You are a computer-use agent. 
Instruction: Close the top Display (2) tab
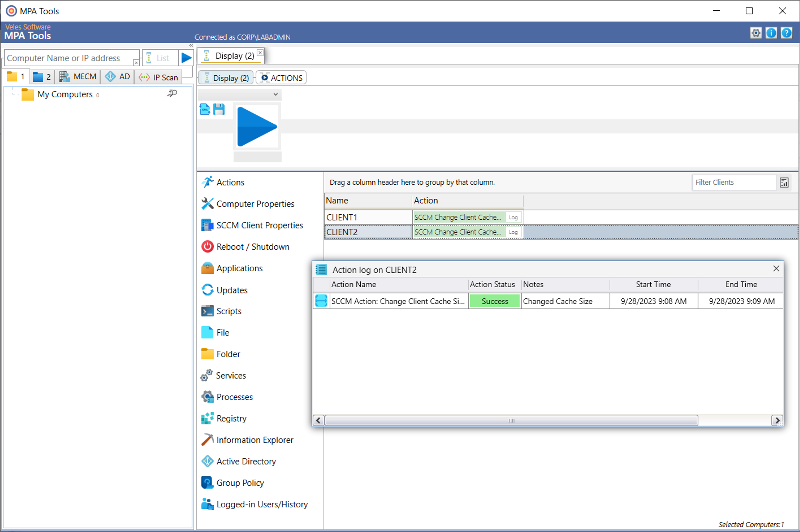tap(260, 53)
